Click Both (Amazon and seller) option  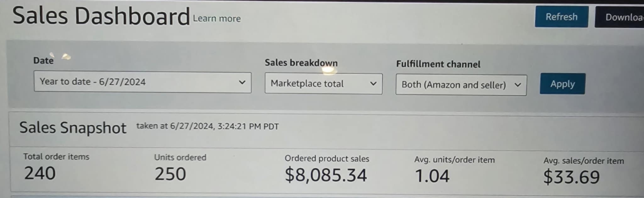454,85
